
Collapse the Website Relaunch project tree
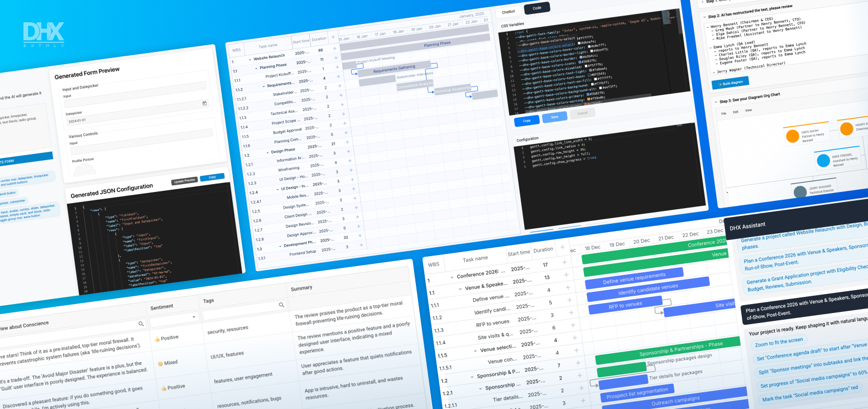(251, 59)
